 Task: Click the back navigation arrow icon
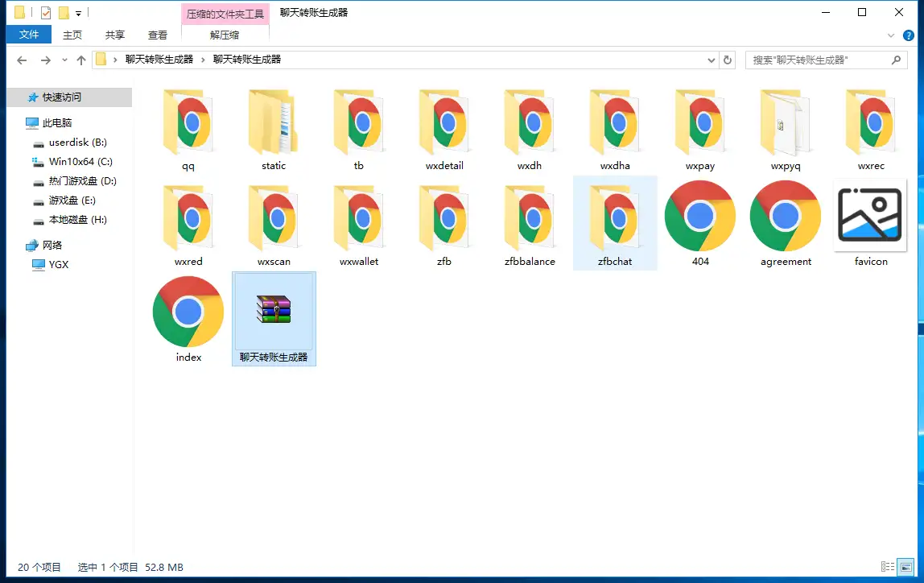[22, 60]
